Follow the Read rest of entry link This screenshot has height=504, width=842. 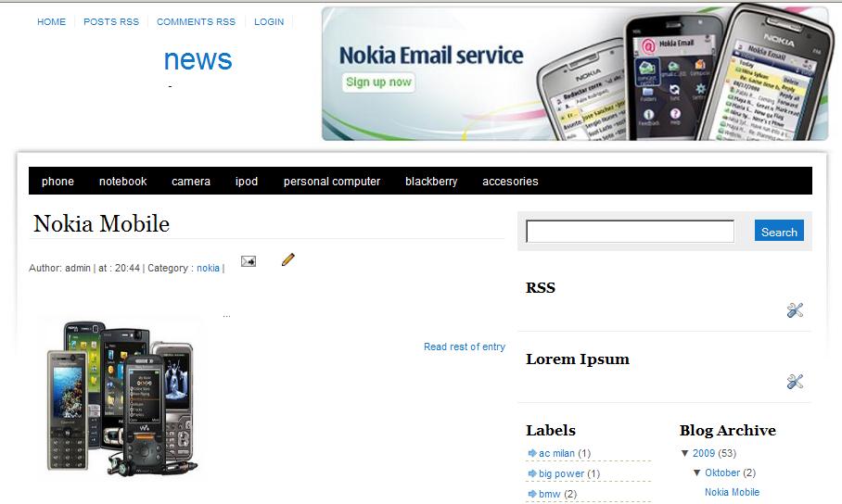465,346
